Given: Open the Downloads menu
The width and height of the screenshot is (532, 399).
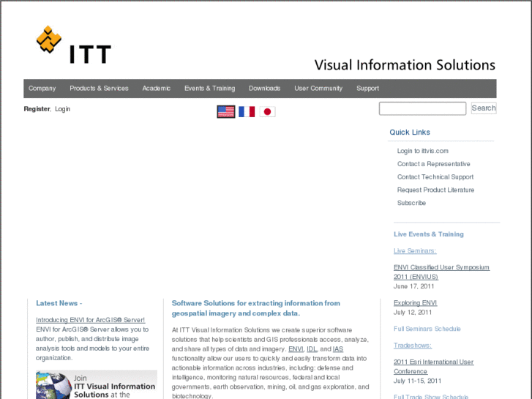Looking at the screenshot, I should [265, 89].
